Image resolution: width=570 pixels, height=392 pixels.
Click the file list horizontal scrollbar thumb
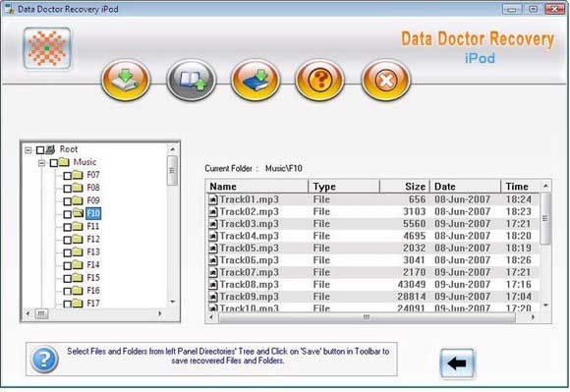367,317
